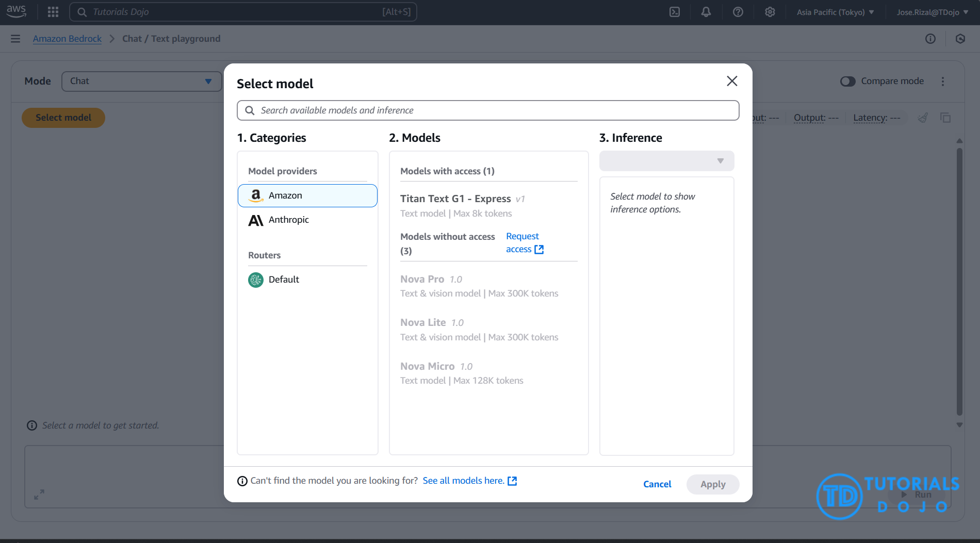Image resolution: width=980 pixels, height=543 pixels.
Task: Select the Nova Pro 1.0 model
Action: pos(488,286)
